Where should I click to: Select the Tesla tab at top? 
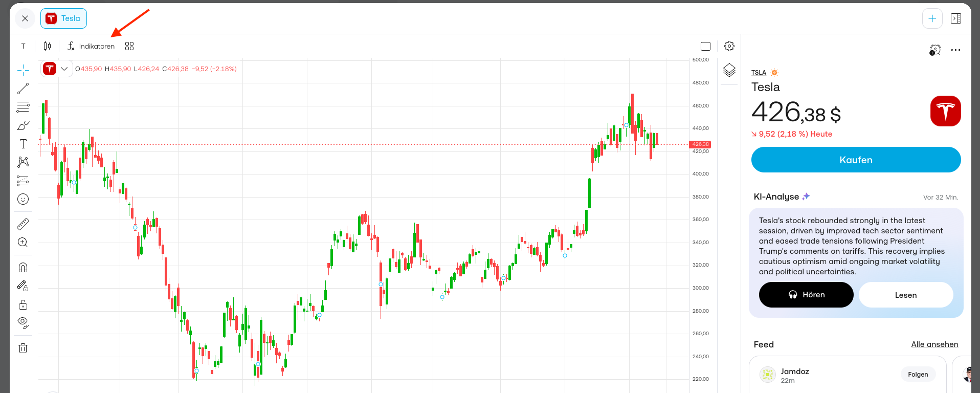click(x=64, y=18)
